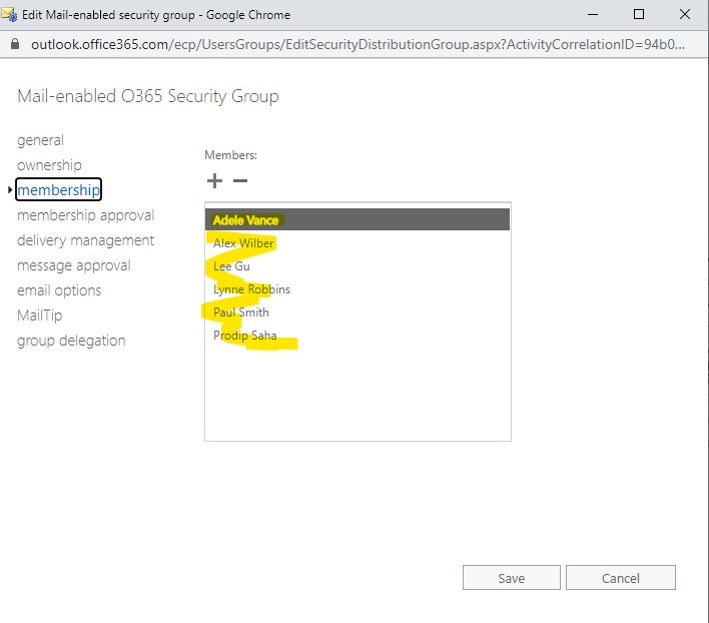Open group delegation settings
Viewport: 709px width, 623px height.
click(71, 340)
